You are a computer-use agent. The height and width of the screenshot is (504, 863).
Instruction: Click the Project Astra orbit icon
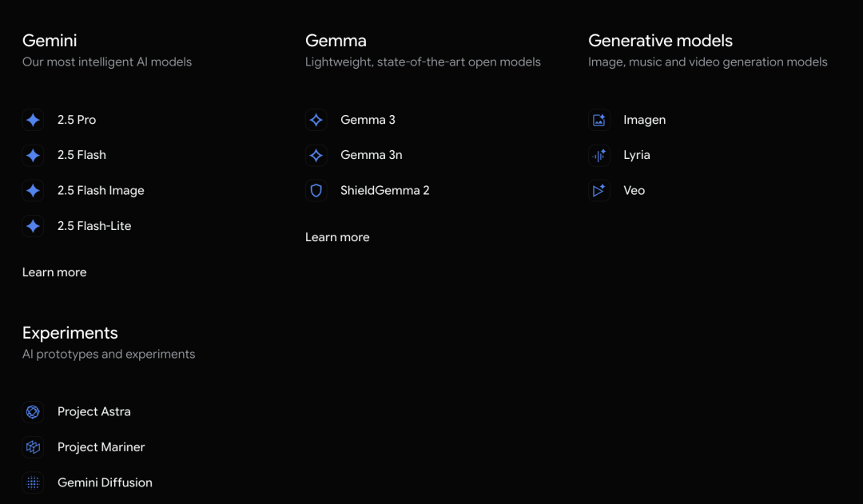pyautogui.click(x=33, y=412)
